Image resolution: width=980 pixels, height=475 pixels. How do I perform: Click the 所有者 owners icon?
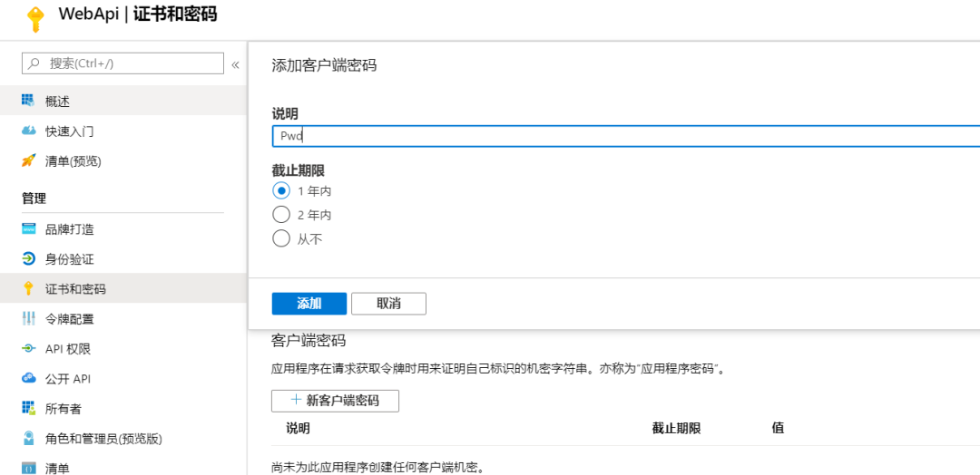(x=28, y=408)
